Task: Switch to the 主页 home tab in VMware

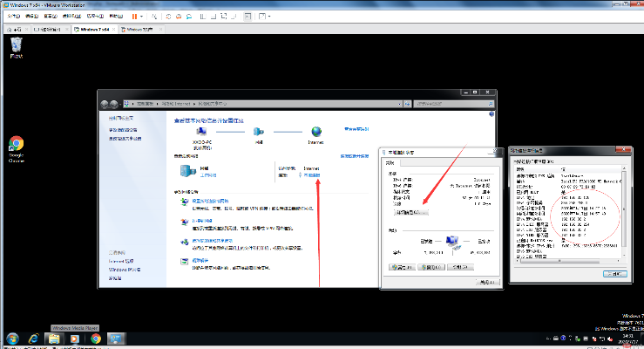Action: 15,30
